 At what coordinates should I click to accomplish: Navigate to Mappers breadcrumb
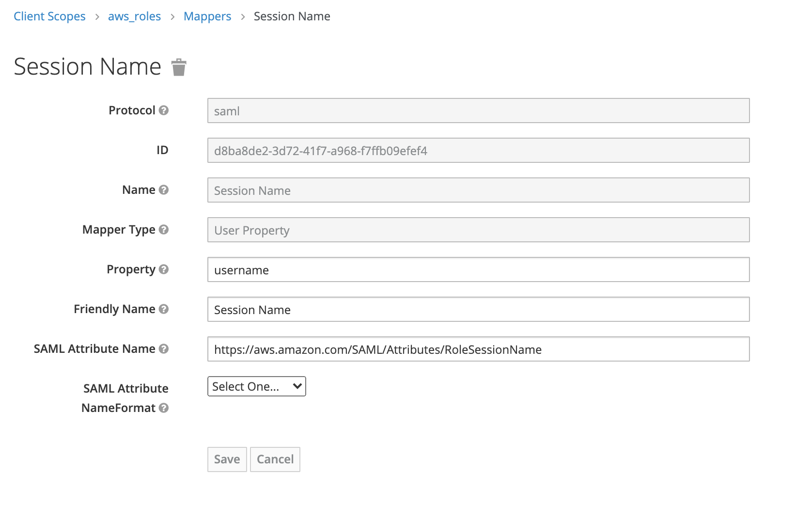(x=207, y=16)
